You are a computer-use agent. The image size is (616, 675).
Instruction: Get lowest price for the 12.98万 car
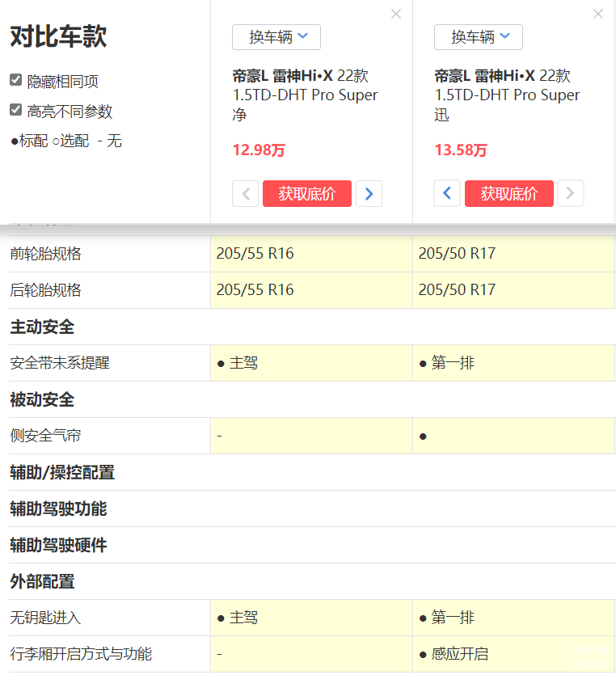(x=307, y=194)
